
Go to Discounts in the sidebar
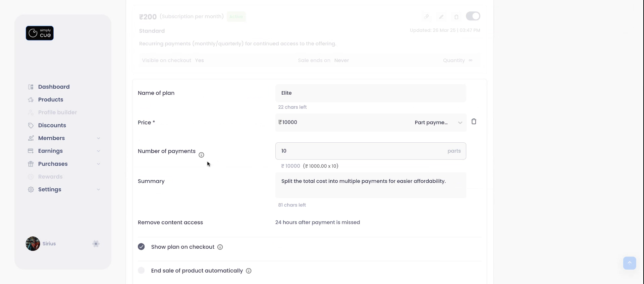pos(52,125)
